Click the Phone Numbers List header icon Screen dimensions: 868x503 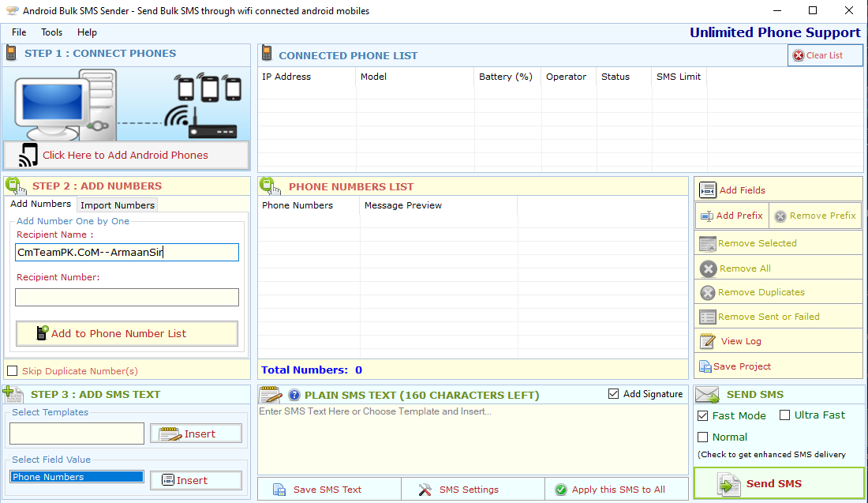tap(270, 186)
